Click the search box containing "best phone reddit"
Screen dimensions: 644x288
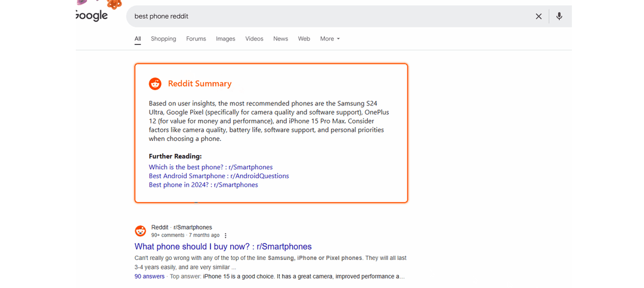(x=328, y=17)
